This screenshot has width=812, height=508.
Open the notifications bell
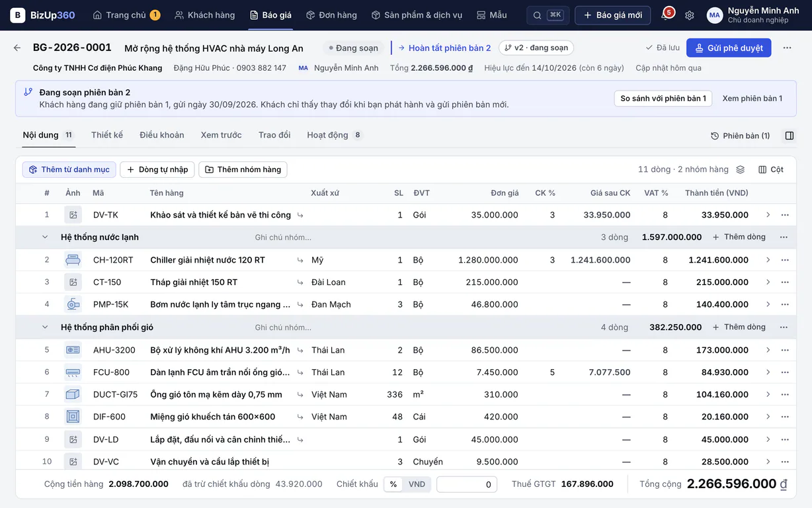[x=667, y=15]
